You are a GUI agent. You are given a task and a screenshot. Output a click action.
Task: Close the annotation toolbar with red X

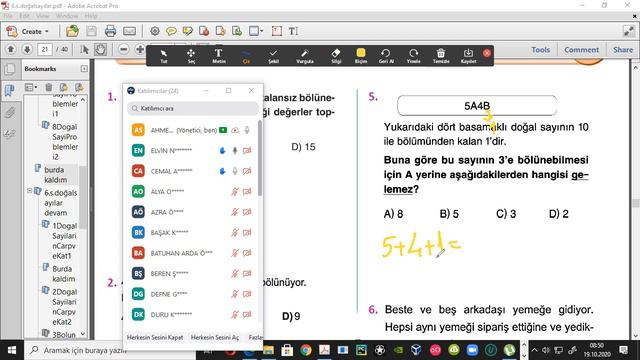487,53
